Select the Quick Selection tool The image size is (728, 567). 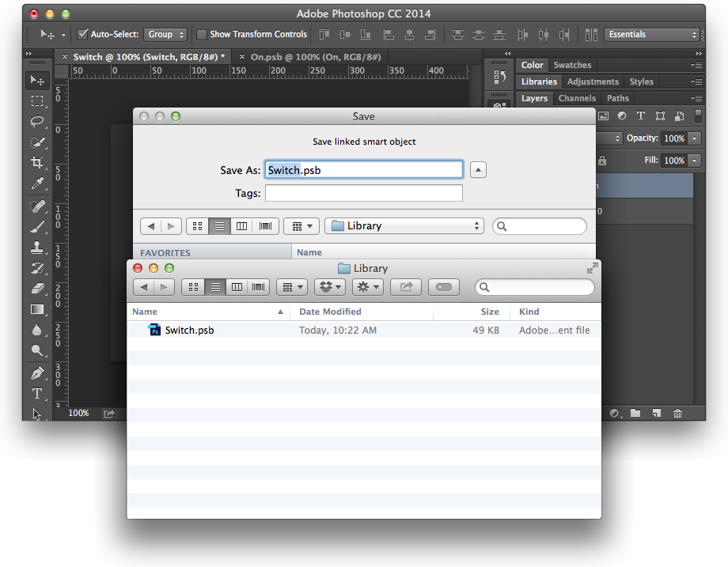(x=37, y=142)
